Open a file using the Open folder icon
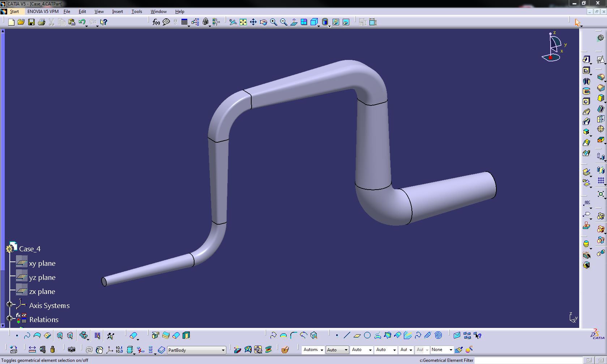This screenshot has height=364, width=607. point(21,22)
